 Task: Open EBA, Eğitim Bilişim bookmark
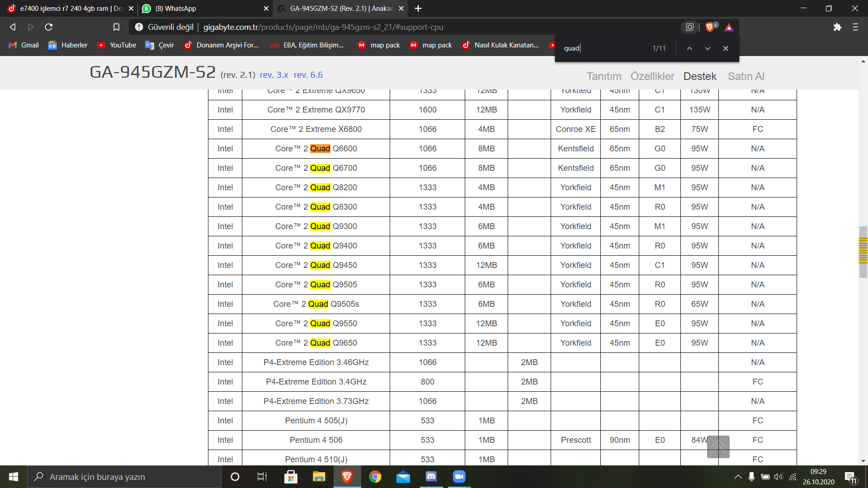pyautogui.click(x=307, y=45)
